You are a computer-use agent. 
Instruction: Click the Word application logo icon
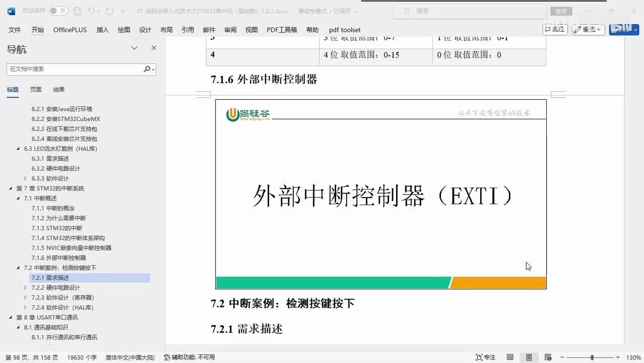(x=11, y=11)
